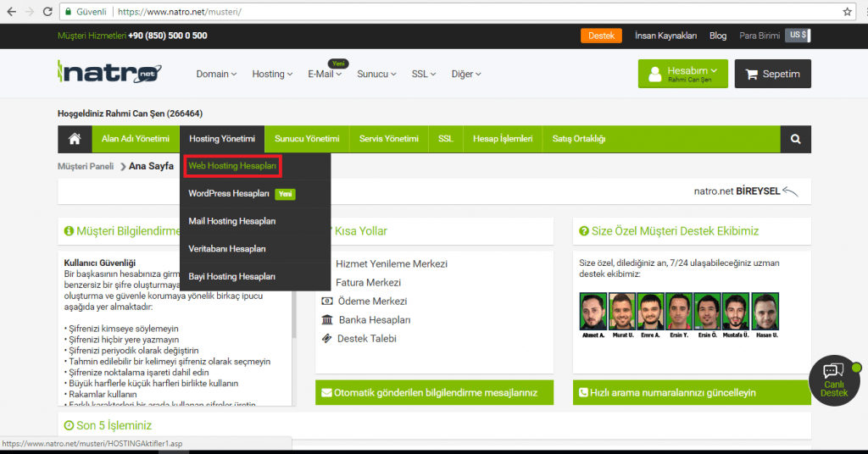Click the secure padlock icon in address bar
The width and height of the screenshot is (868, 454).
(68, 12)
